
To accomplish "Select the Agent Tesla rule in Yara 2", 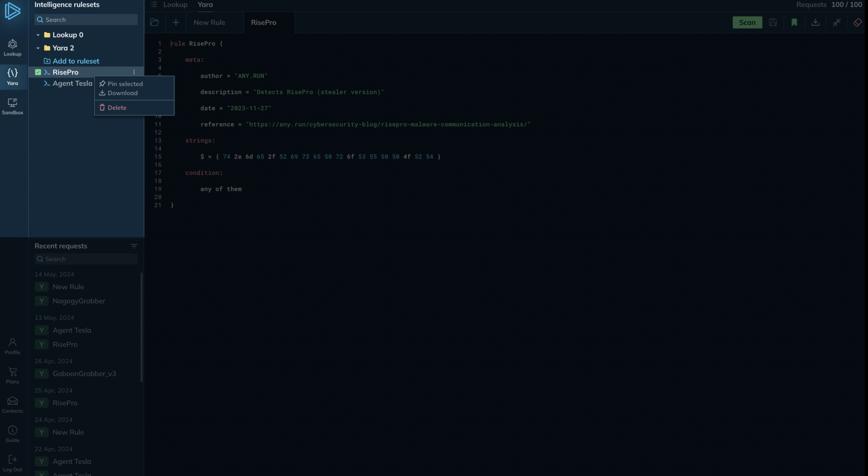I will pos(72,83).
